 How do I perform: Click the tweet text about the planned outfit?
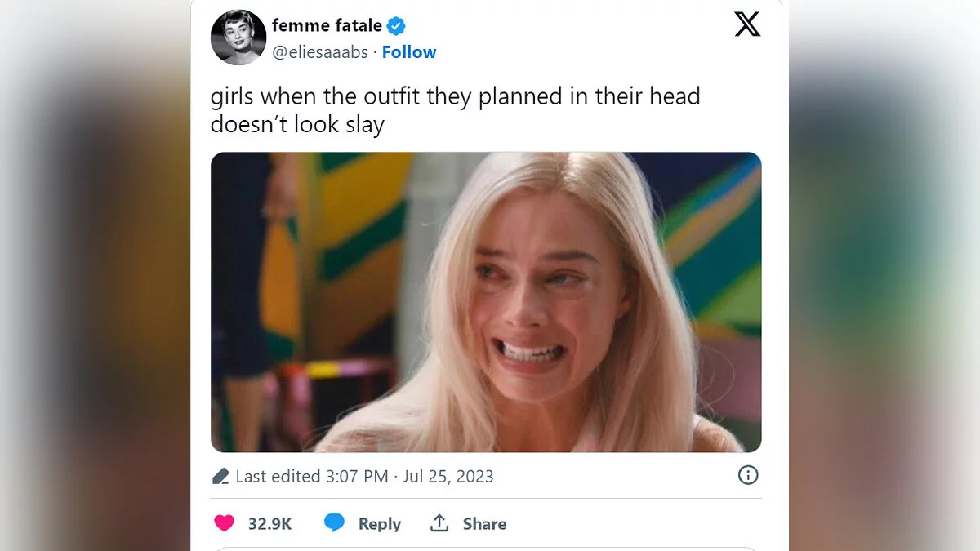(x=455, y=110)
